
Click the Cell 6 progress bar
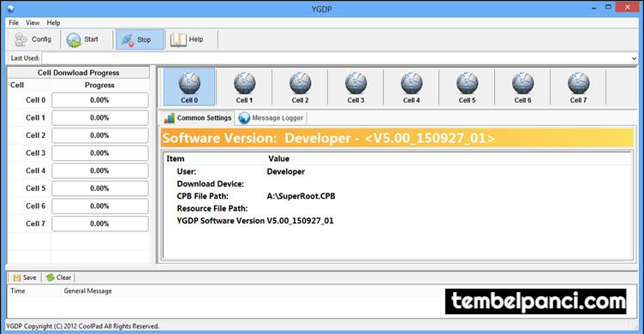tap(100, 206)
